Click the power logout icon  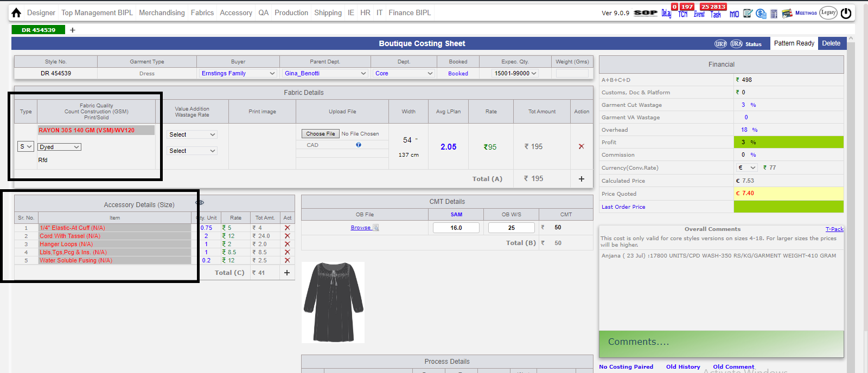coord(846,13)
